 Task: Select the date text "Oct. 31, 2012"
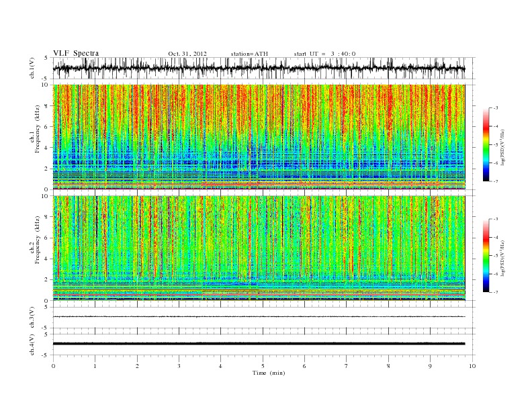click(187, 54)
